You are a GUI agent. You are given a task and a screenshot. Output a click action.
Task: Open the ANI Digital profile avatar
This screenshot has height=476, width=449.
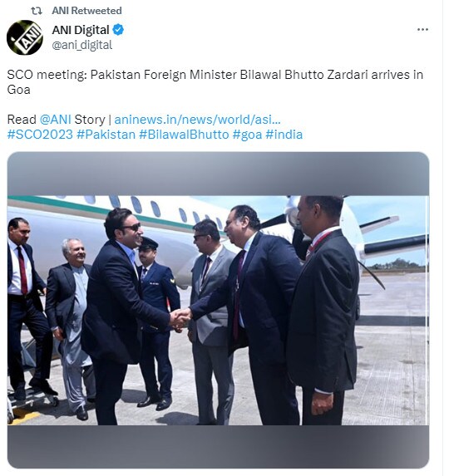[x=25, y=37]
